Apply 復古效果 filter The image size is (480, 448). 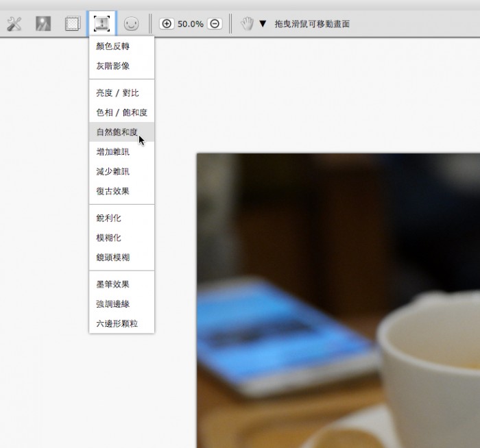click(121, 191)
